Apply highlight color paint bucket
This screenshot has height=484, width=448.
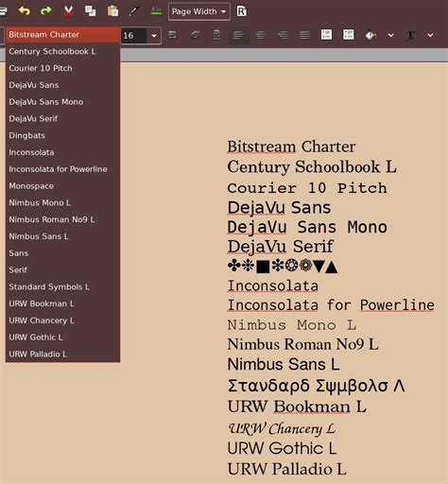tap(370, 35)
